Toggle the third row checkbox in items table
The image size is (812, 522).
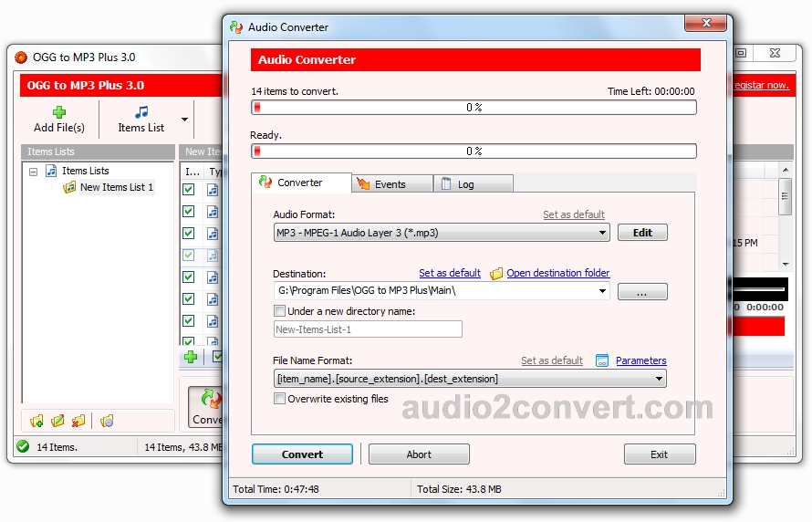click(x=189, y=233)
